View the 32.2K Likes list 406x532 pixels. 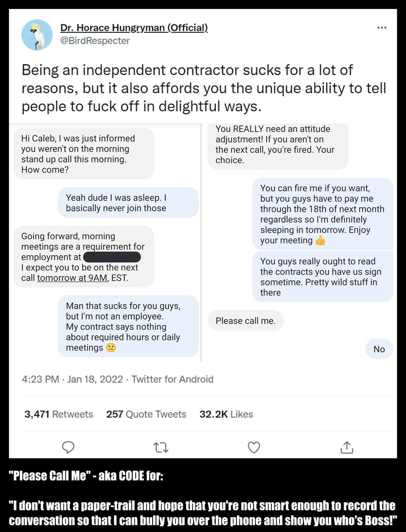click(226, 414)
